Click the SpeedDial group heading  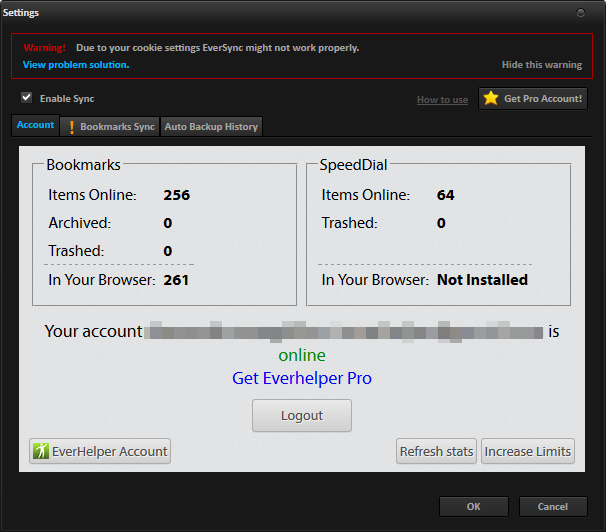[x=353, y=165]
